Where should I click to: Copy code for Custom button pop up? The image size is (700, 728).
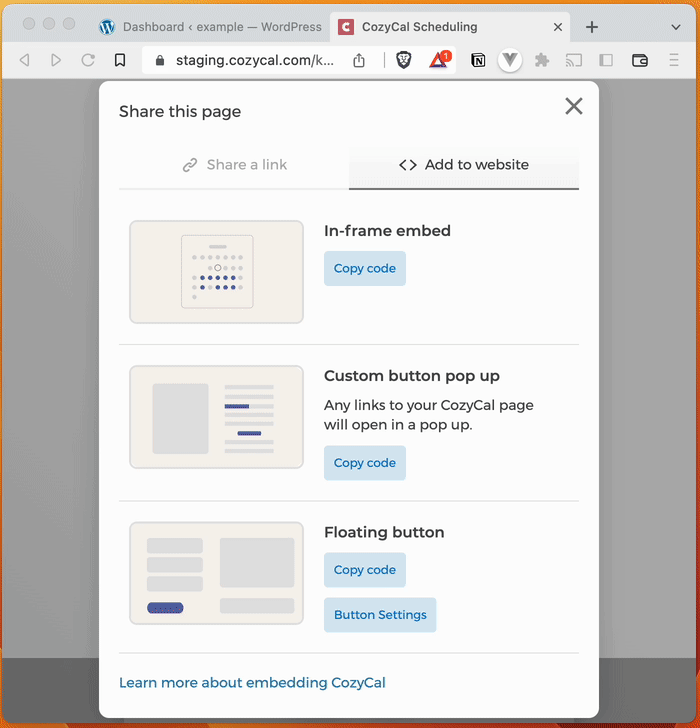[365, 463]
